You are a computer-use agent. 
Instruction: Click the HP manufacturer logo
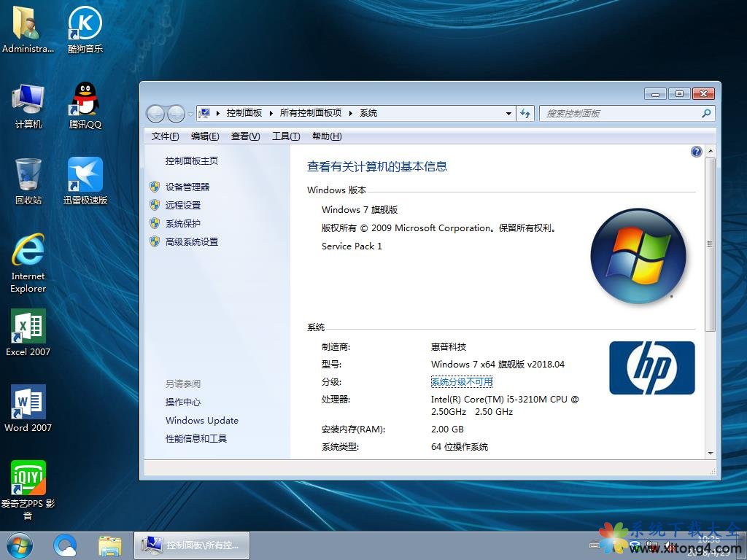pos(651,367)
